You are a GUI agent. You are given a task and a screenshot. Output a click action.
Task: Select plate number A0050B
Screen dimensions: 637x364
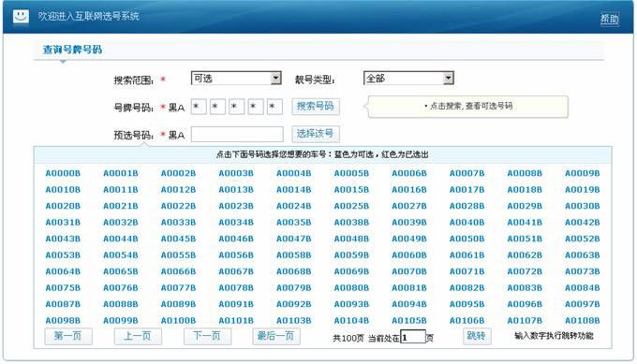point(467,239)
